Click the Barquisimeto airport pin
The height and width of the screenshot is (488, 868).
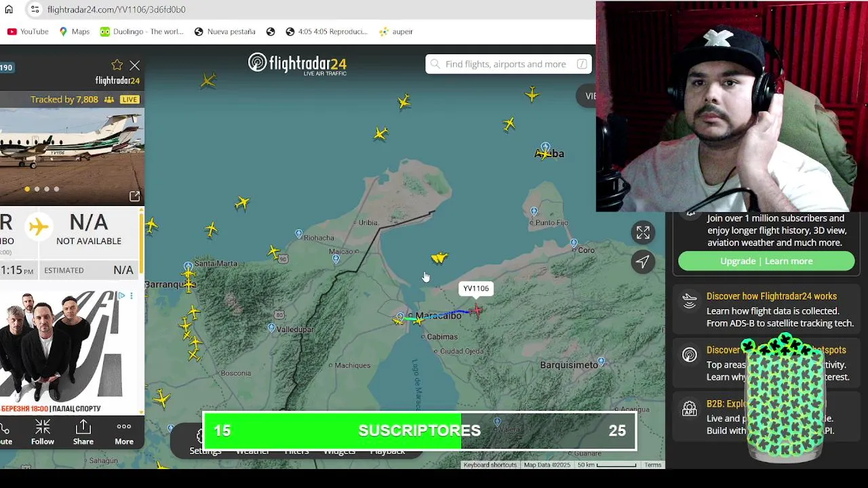(601, 362)
